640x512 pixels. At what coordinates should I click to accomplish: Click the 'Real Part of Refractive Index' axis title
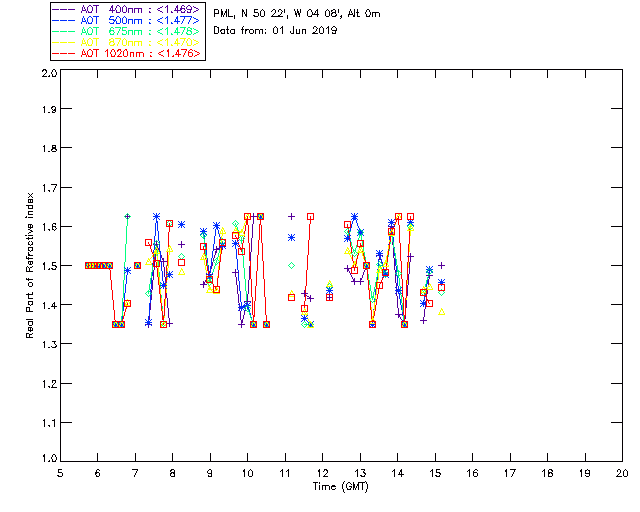[31, 266]
